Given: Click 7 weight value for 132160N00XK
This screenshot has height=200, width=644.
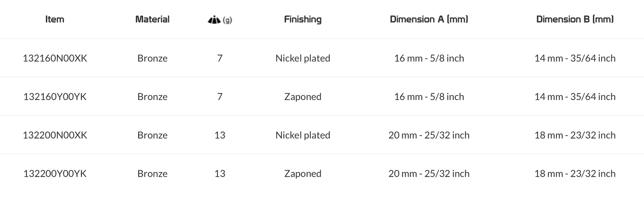Looking at the screenshot, I should click(220, 58).
